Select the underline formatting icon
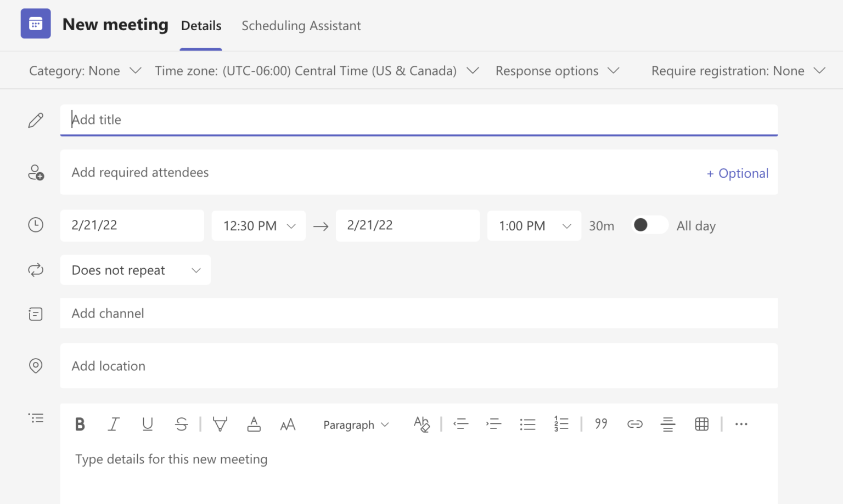The height and width of the screenshot is (504, 843). 147,424
